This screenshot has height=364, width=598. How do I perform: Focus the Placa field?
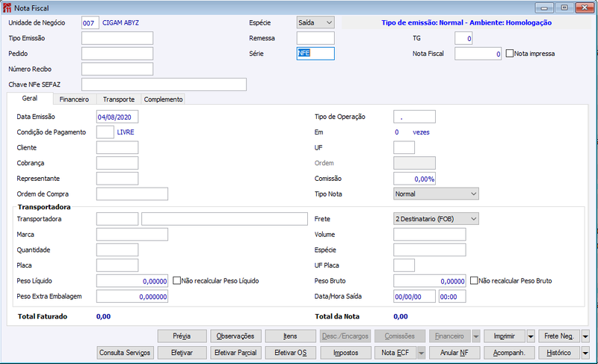[x=117, y=265]
